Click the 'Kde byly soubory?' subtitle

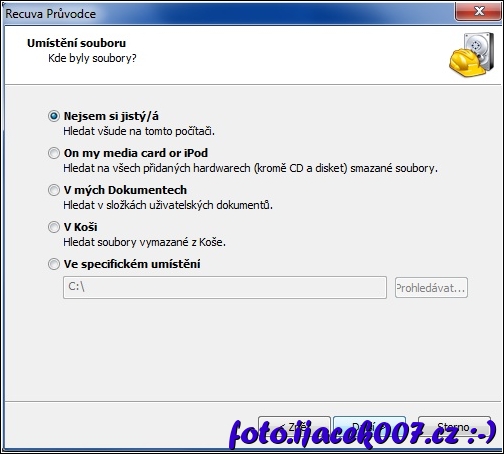click(92, 58)
